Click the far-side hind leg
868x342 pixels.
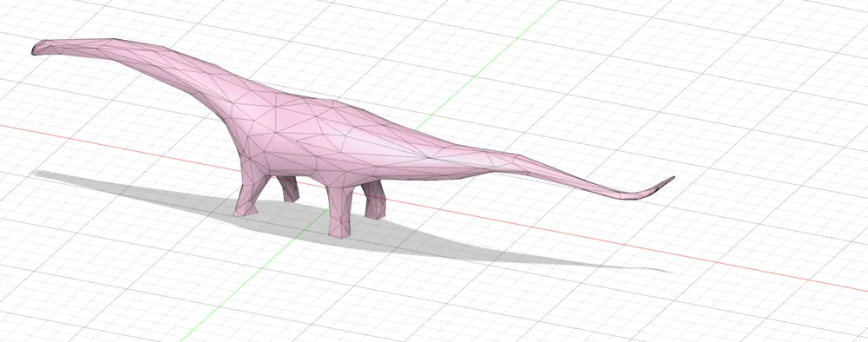pos(375,200)
